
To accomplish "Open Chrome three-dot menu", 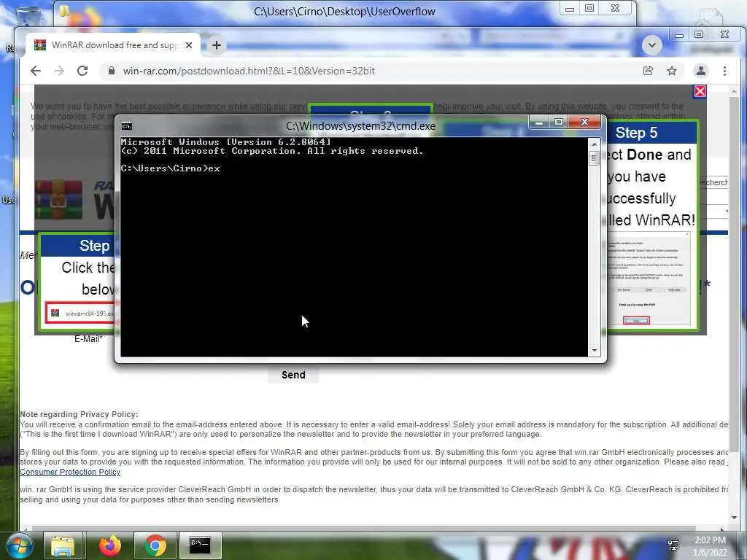I will 724,71.
